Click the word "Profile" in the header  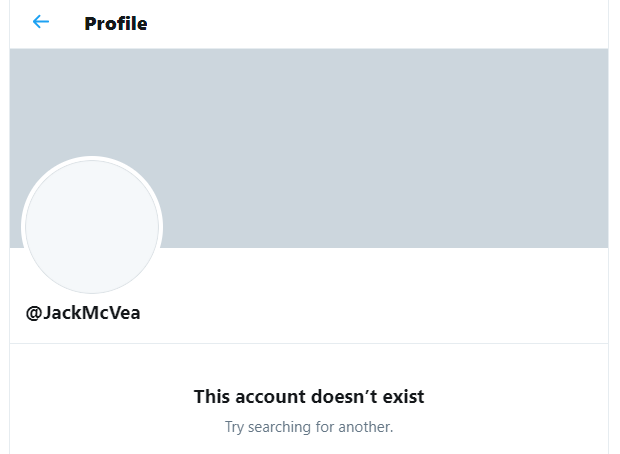tap(116, 23)
